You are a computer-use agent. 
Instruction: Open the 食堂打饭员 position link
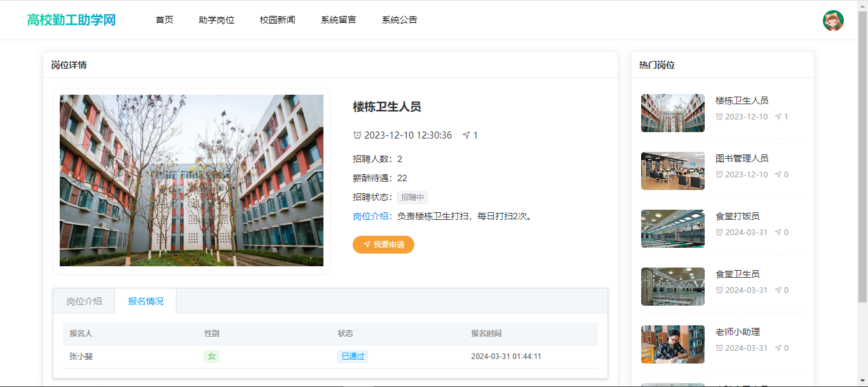(x=737, y=216)
